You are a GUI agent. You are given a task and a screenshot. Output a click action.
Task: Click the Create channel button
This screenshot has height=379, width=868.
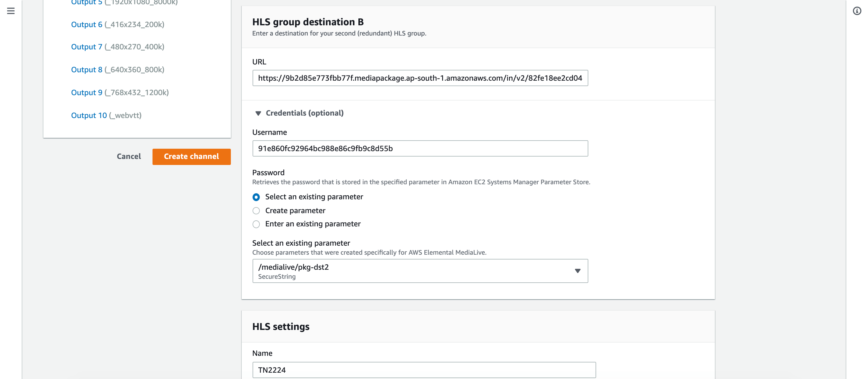(191, 157)
